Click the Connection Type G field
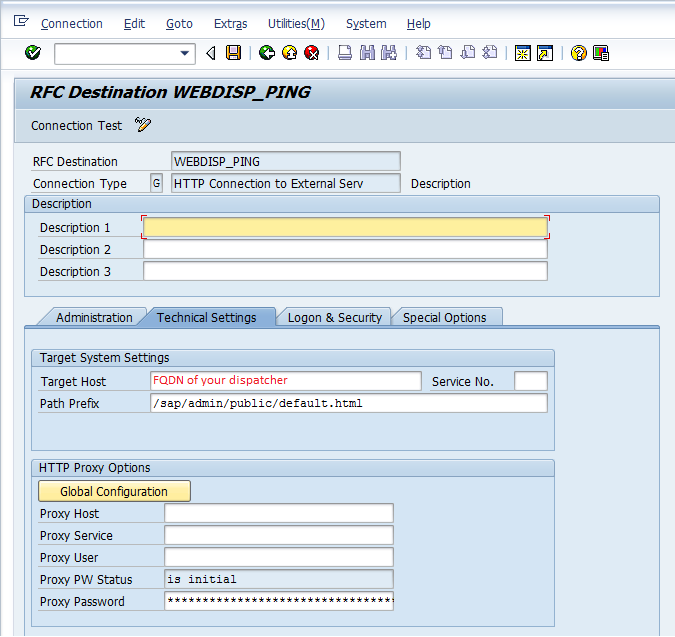Screen dimensions: 675x637 156,183
